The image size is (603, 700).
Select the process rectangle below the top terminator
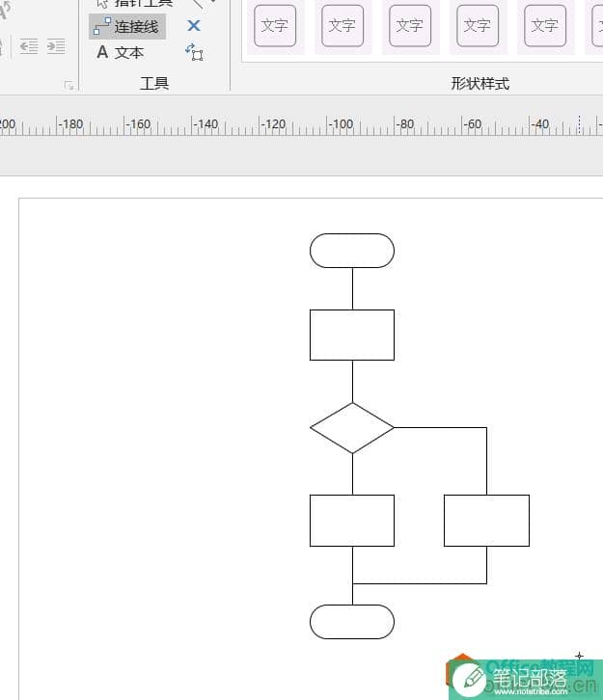(x=352, y=335)
